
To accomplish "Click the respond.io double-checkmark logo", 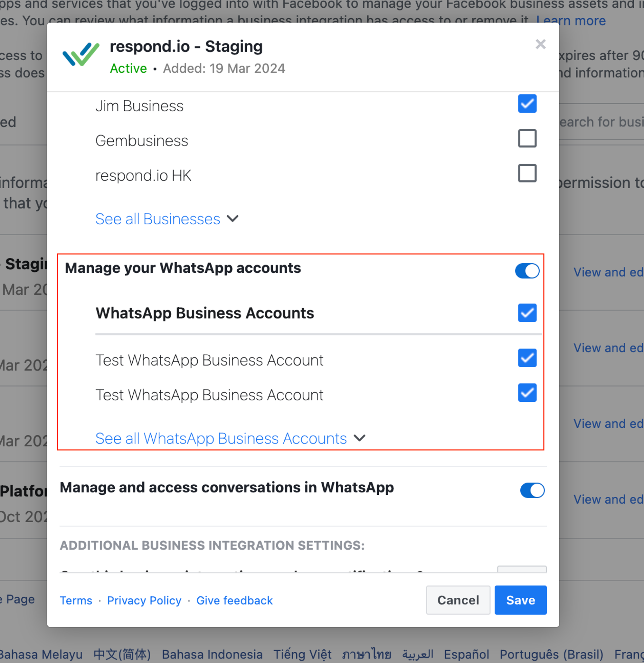I will coord(81,54).
